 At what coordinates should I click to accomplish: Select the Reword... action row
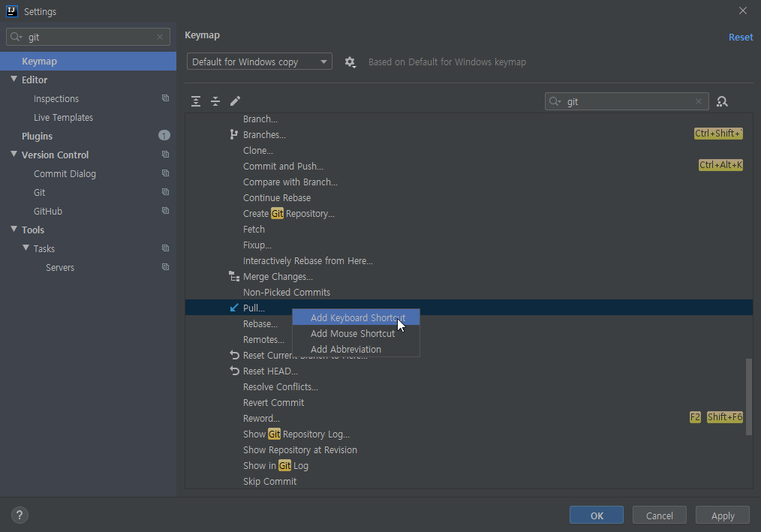pos(469,419)
